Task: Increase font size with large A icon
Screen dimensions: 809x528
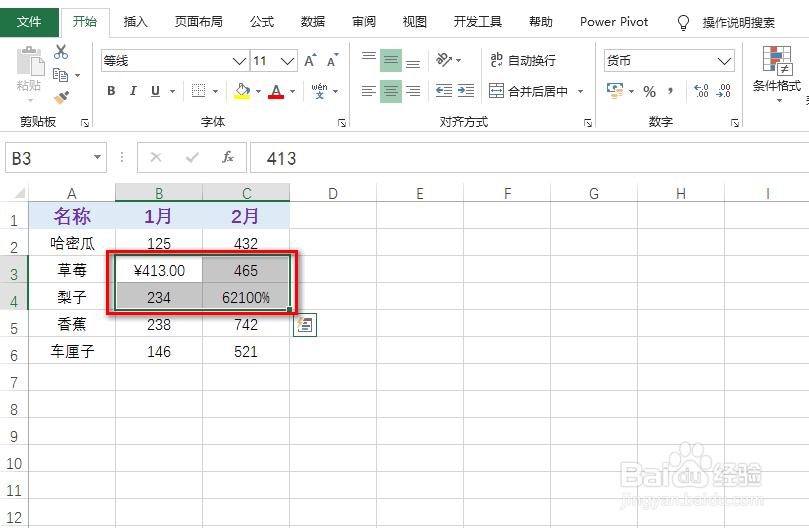Action: pyautogui.click(x=310, y=60)
